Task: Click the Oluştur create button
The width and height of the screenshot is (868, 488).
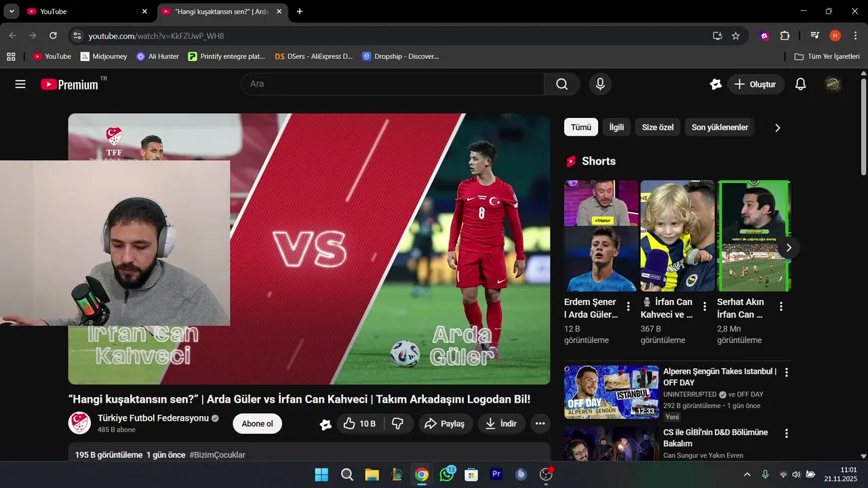Action: point(755,84)
